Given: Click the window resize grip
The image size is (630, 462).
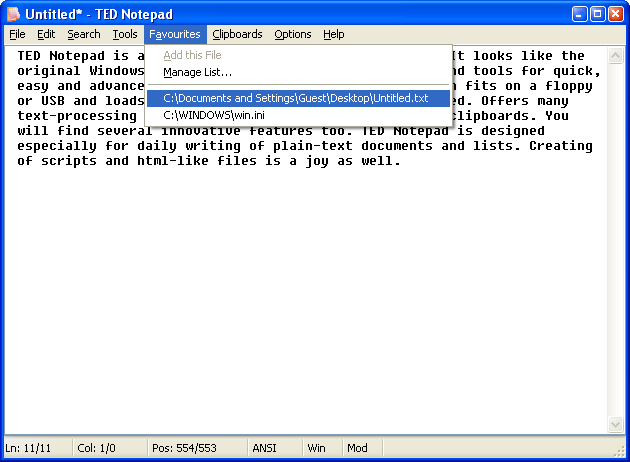Looking at the screenshot, I should coord(619,452).
